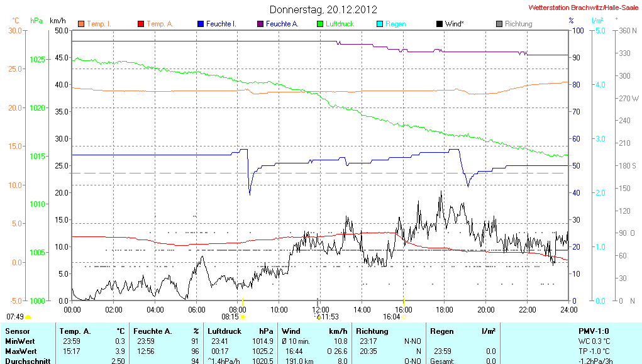
Task: Click the Donnerstag, 20.12.2012 chart title
Action: click(323, 9)
